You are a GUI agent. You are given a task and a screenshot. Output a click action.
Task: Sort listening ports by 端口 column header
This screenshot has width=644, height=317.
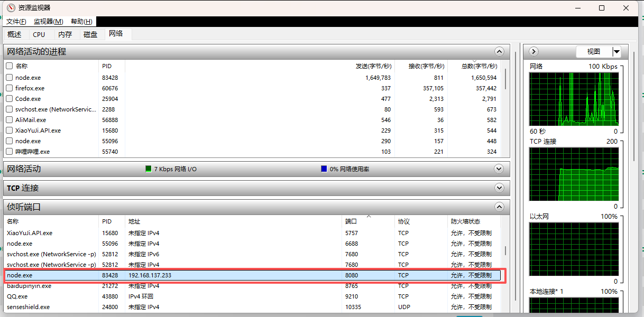pyautogui.click(x=351, y=221)
